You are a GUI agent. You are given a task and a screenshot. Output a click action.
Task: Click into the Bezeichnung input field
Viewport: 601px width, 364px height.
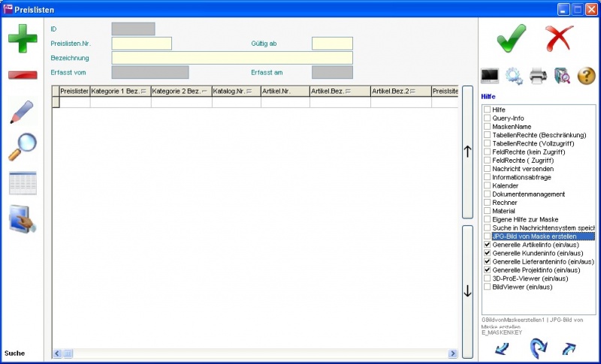232,58
